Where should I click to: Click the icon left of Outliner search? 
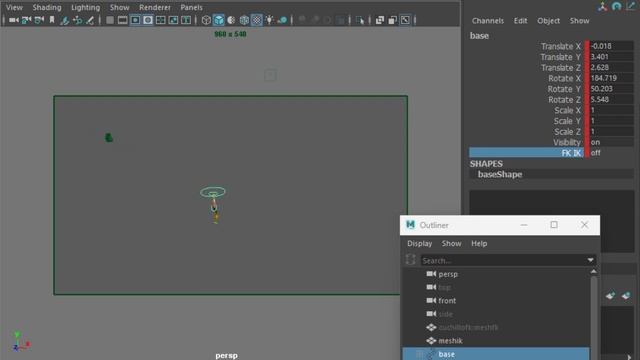[x=411, y=260]
